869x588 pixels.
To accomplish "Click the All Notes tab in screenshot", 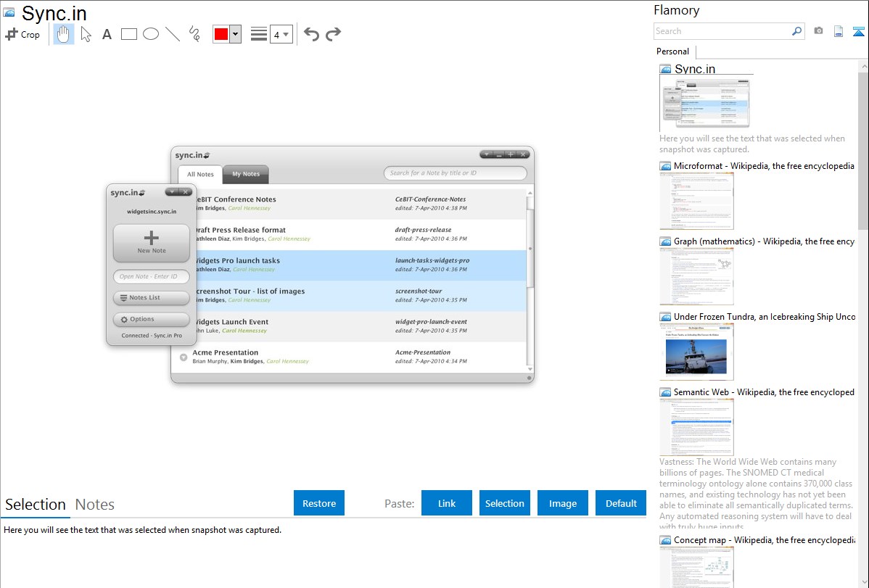I will pyautogui.click(x=200, y=174).
